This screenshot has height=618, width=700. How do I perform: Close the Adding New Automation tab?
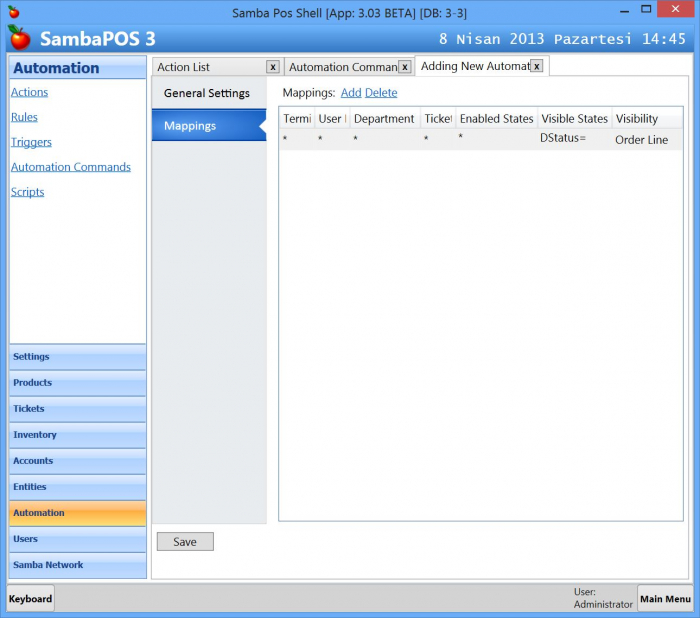pos(537,66)
